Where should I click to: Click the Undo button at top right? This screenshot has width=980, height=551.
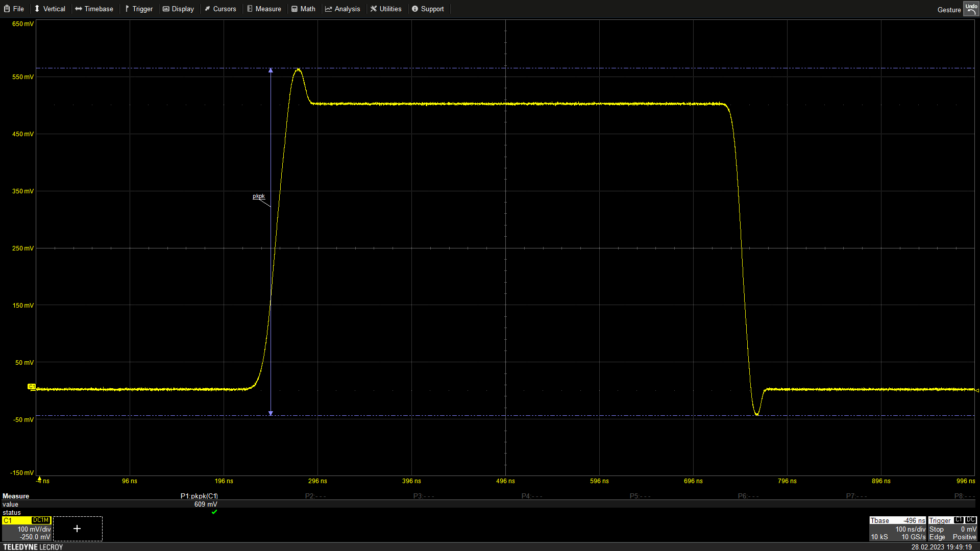pos(971,9)
